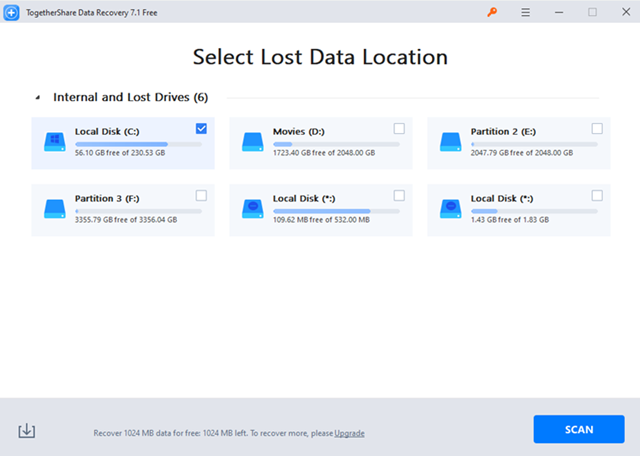This screenshot has height=456, width=640.
Task: Enable the Partition 3 (F:) checkbox
Action: tap(201, 196)
